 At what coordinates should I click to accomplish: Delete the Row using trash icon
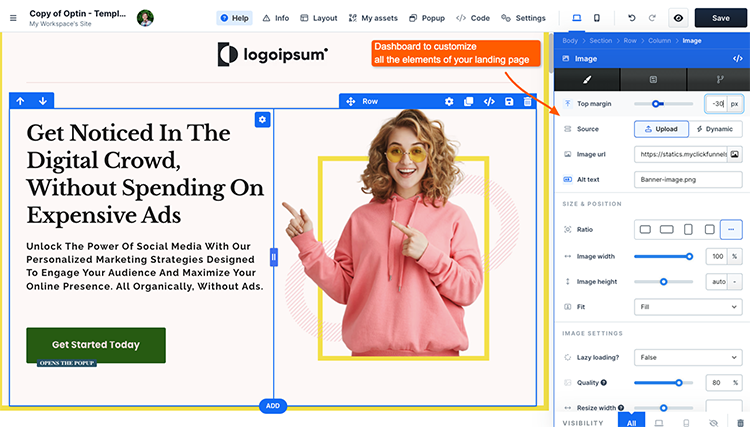click(528, 101)
